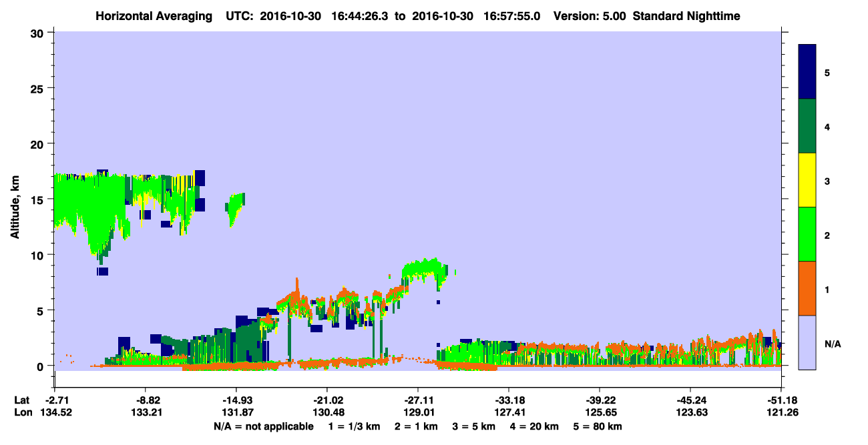Screen dimensions: 868x445
Task: Click the colorbar label '2'
Action: (x=827, y=235)
